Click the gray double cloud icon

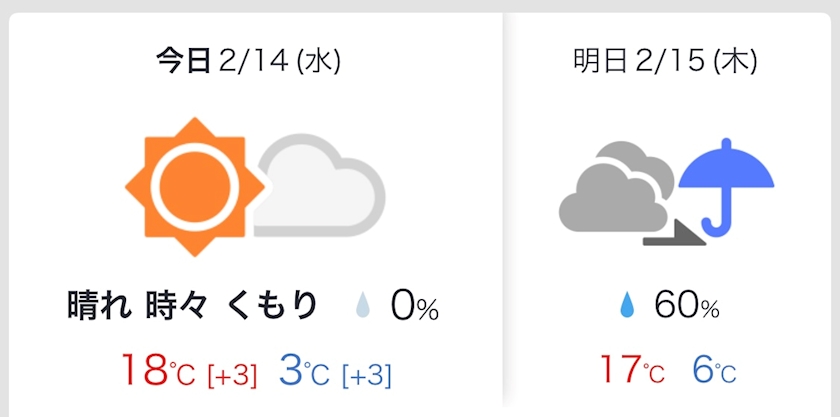point(617,187)
